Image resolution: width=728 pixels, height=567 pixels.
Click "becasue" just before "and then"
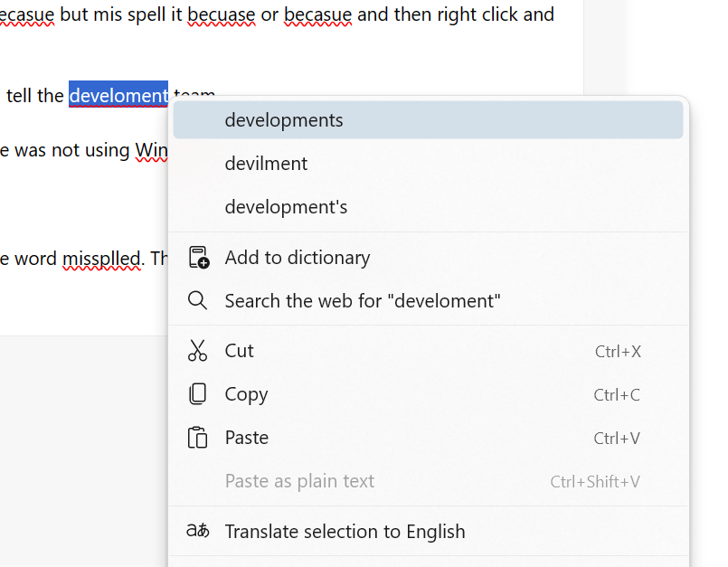[317, 15]
